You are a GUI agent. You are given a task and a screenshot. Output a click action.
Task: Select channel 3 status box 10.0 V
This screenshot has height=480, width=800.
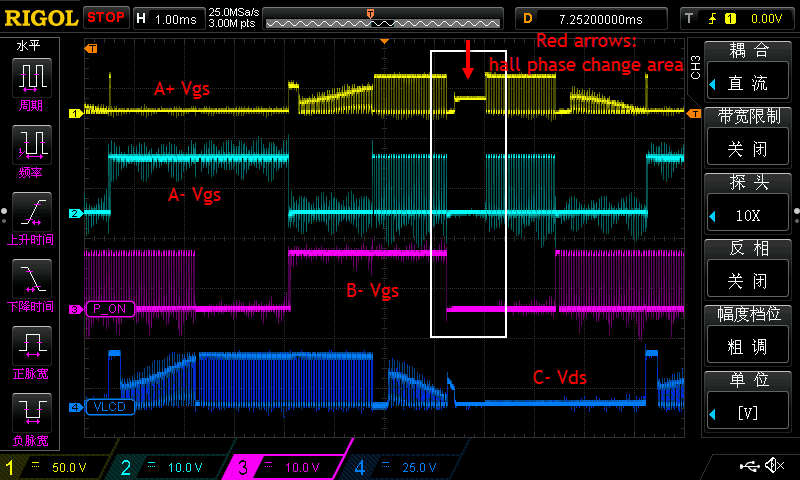point(288,467)
